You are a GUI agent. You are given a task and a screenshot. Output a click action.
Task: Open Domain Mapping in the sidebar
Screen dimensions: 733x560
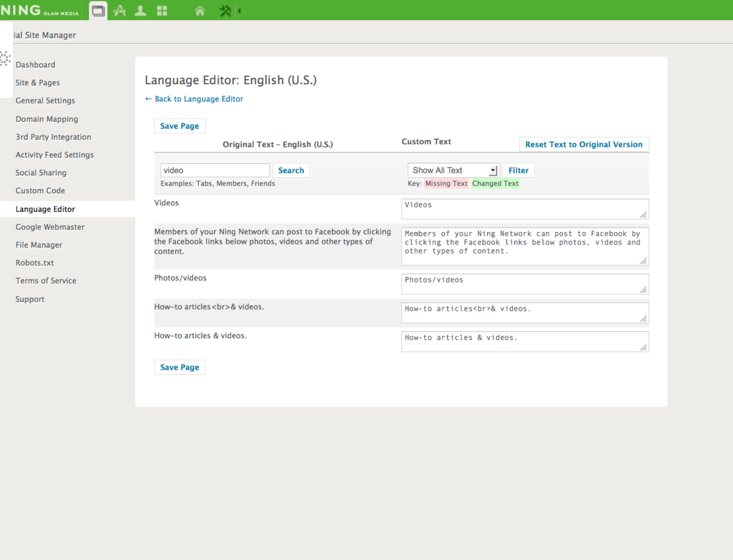[x=47, y=119]
